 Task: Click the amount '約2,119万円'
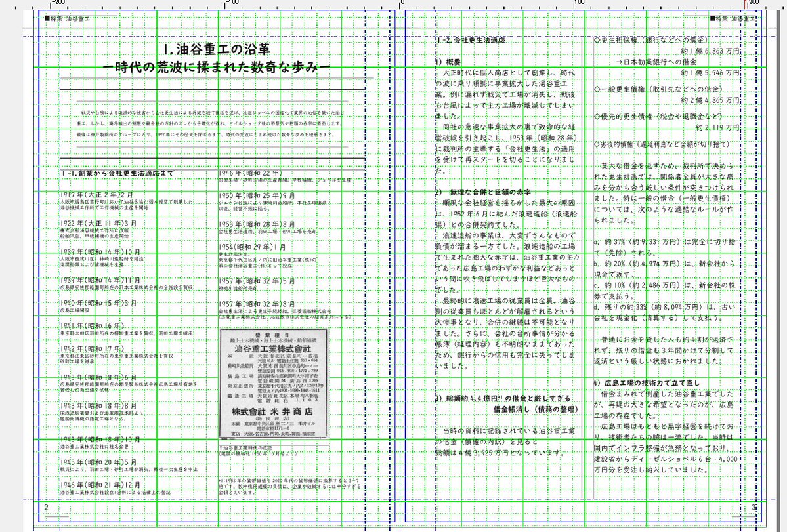click(717, 128)
